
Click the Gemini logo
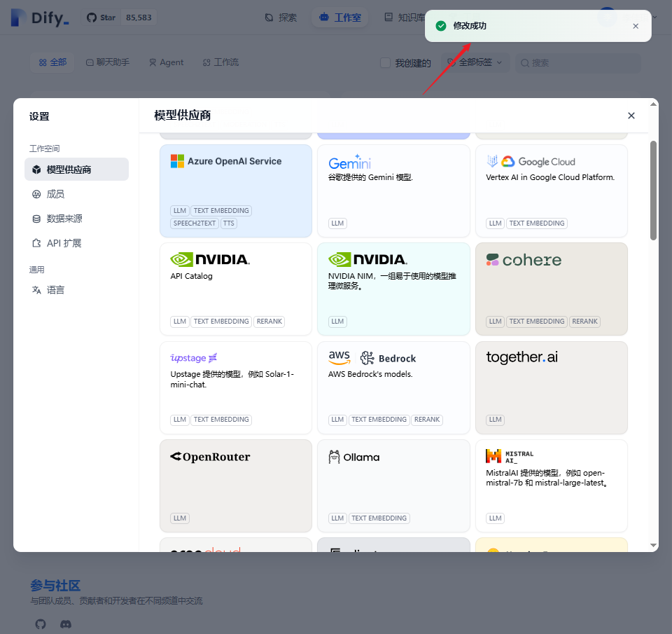(x=350, y=162)
